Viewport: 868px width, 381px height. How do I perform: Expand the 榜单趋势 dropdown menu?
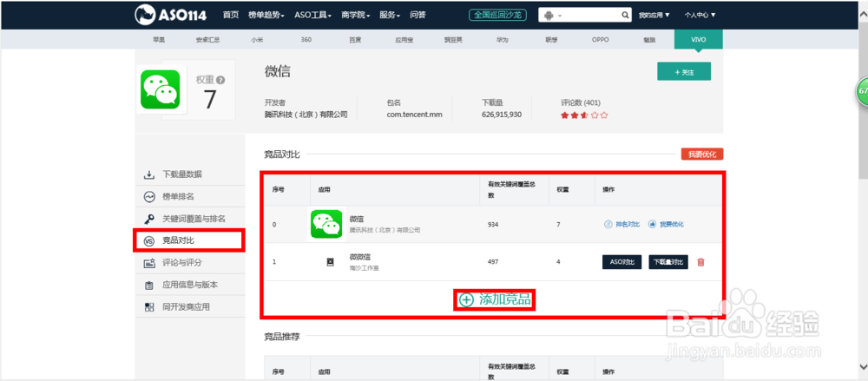click(266, 15)
